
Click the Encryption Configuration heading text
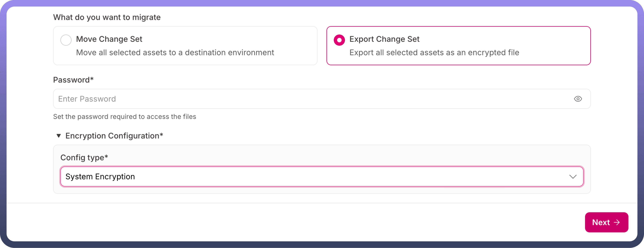[114, 136]
